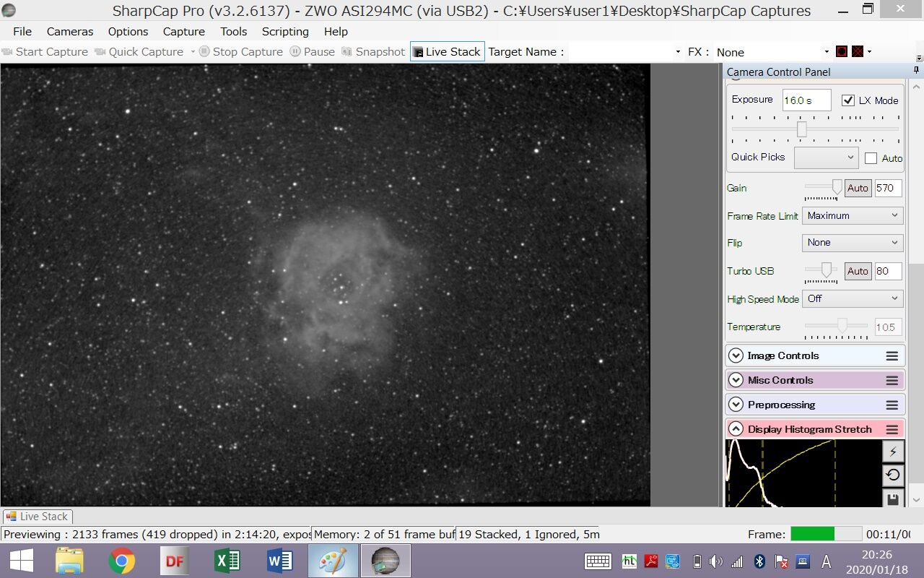Open the File menu
The image size is (924, 578).
(22, 32)
